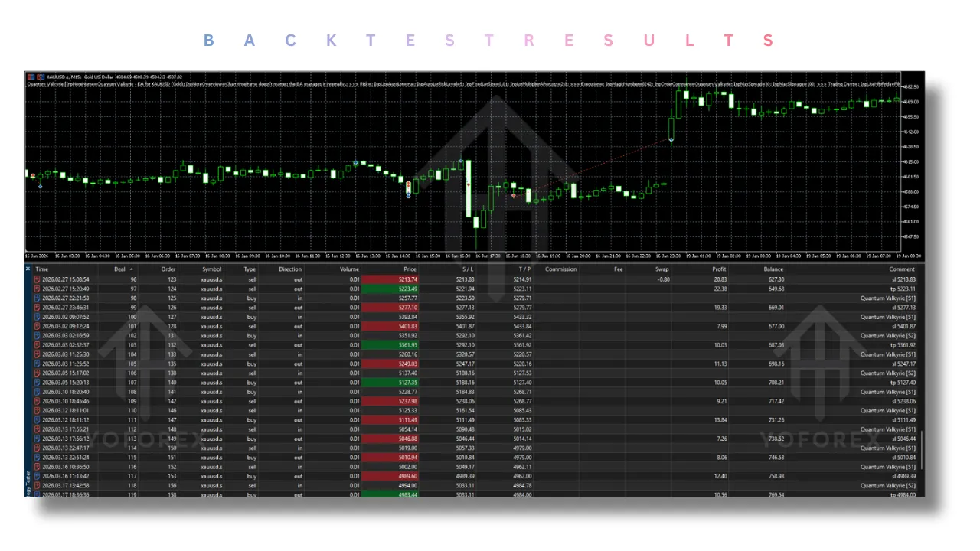980x551 pixels.
Task: Sort by the S / L column header
Action: pos(468,269)
